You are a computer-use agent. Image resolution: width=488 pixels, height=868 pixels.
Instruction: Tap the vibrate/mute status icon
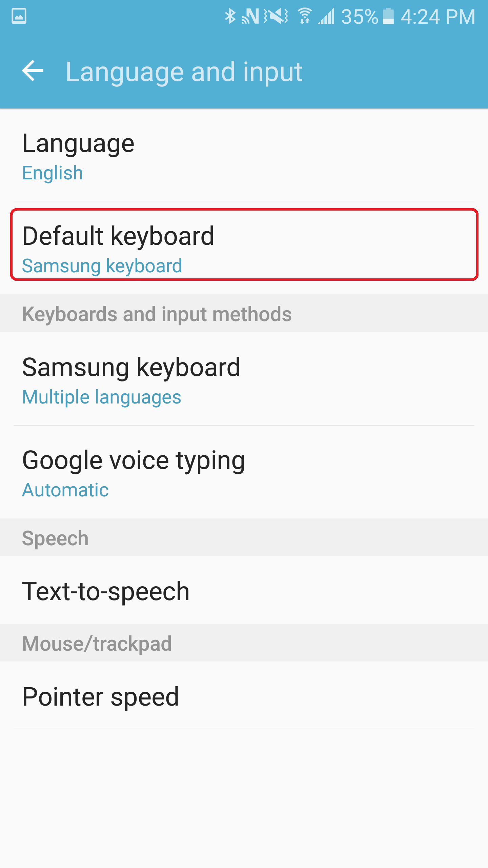[276, 16]
